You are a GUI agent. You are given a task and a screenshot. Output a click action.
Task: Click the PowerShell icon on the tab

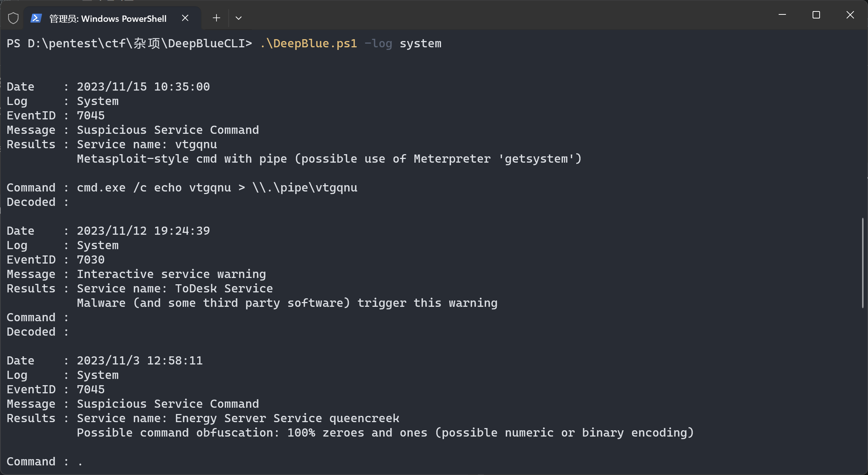coord(36,18)
